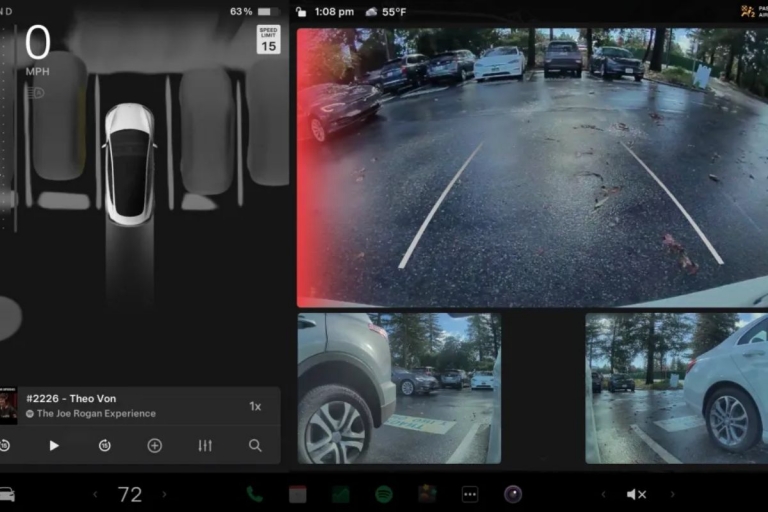Open the camera app icon

[x=513, y=494]
